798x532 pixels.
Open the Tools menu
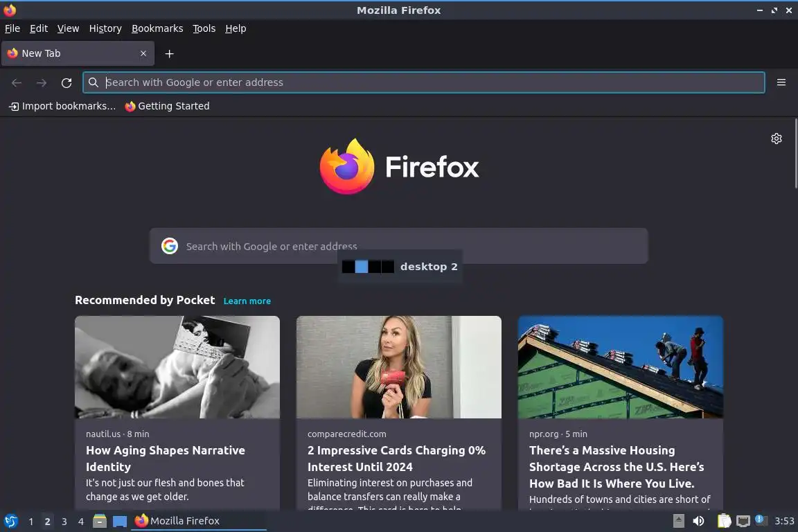[204, 28]
